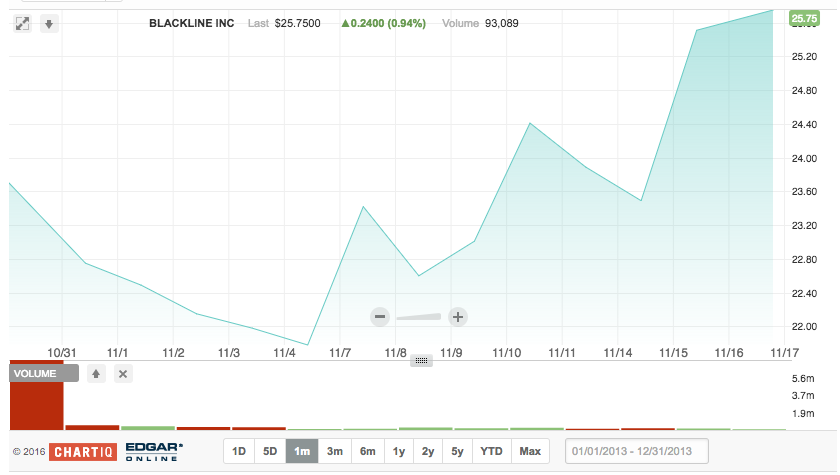Click the 24.00 price axis label
Image resolution: width=840 pixels, height=475 pixels.
(804, 158)
